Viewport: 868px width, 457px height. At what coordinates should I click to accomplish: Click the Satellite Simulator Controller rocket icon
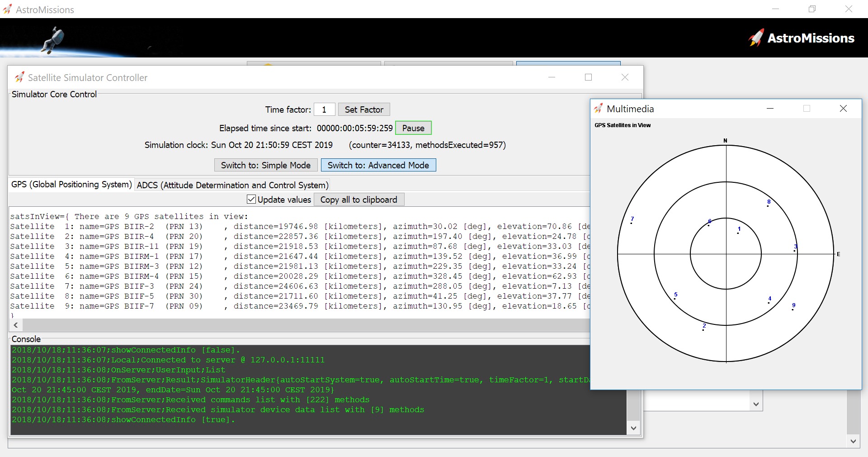click(x=19, y=77)
